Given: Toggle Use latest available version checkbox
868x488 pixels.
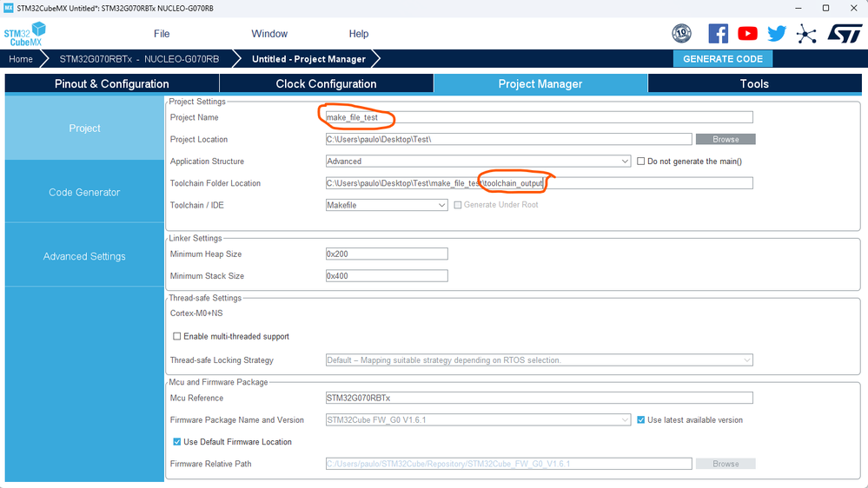Looking at the screenshot, I should pos(641,420).
